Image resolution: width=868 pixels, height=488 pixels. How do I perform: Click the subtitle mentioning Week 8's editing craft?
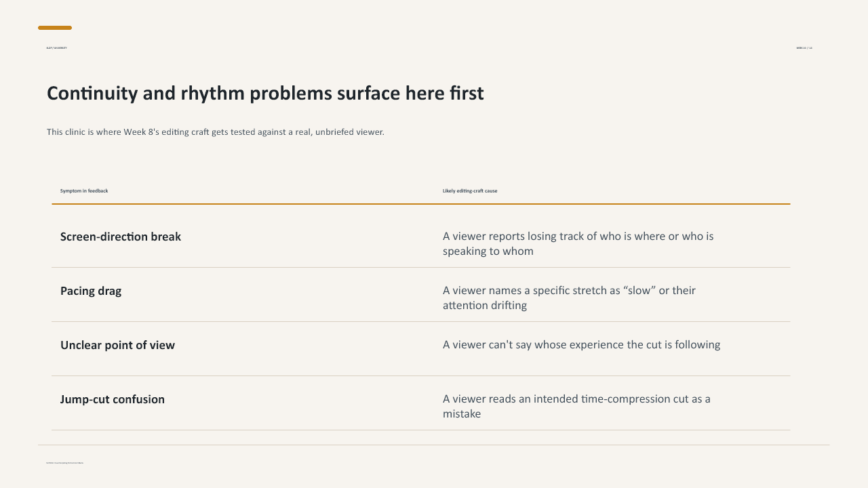216,132
